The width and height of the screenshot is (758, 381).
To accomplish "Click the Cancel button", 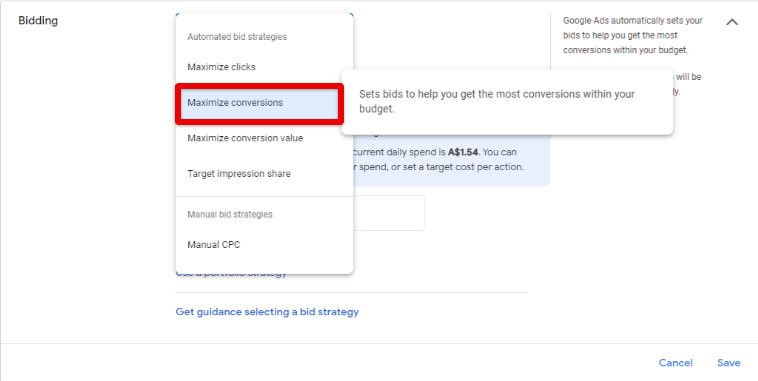I will (675, 363).
